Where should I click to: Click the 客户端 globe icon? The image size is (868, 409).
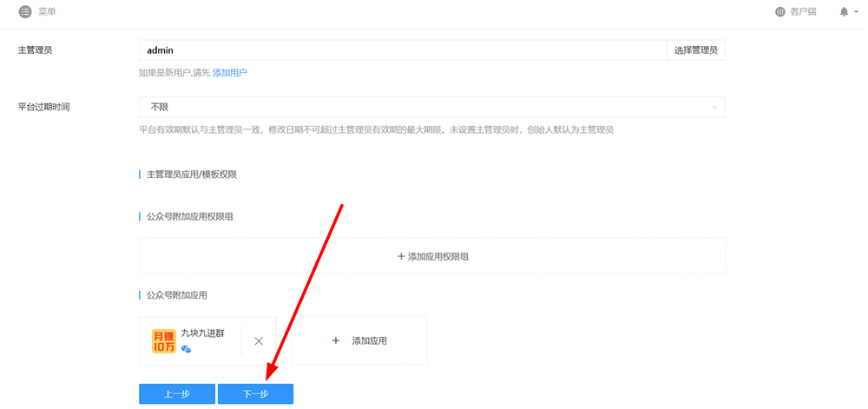tap(779, 12)
